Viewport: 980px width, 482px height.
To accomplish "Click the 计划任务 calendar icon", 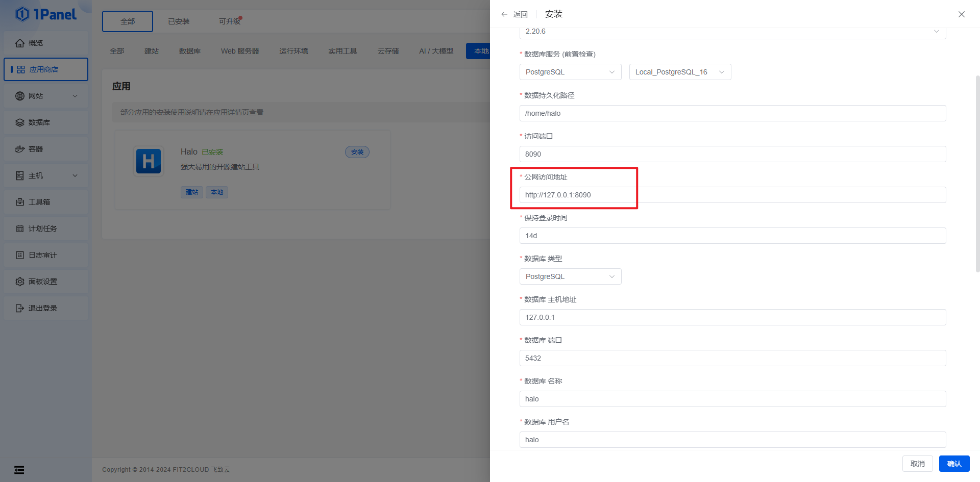I will pos(20,229).
